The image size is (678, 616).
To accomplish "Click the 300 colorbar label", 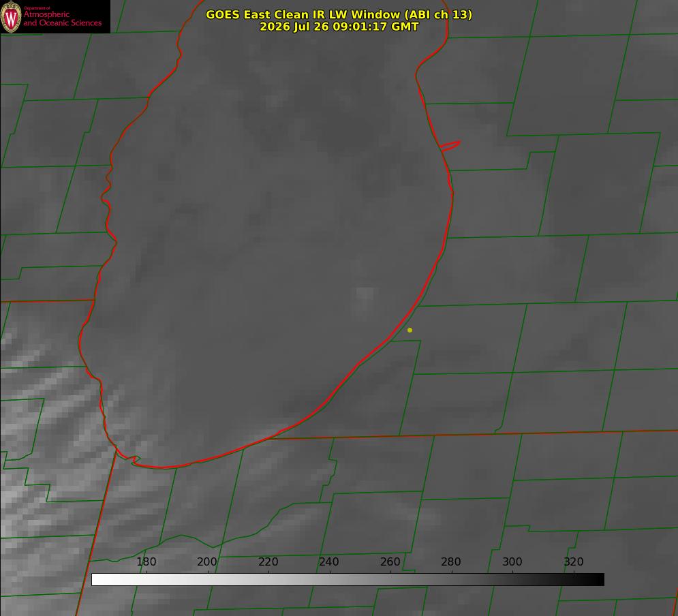I will click(x=512, y=562).
